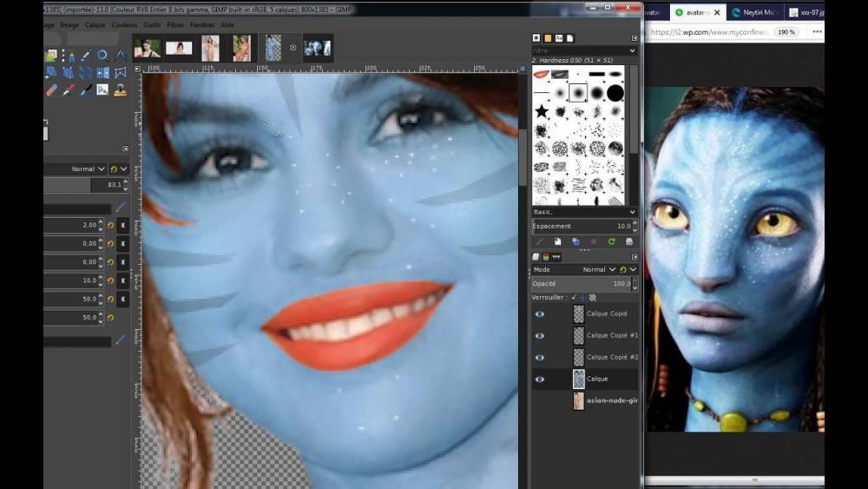Screen dimensions: 868x489
Task: Open browser menu three dots
Action: [x=817, y=31]
